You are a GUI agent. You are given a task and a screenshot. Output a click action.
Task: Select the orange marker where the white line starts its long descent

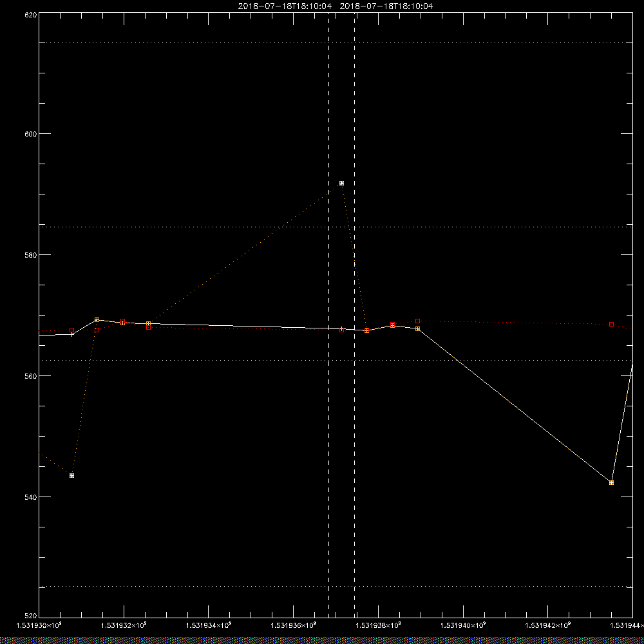coord(418,328)
